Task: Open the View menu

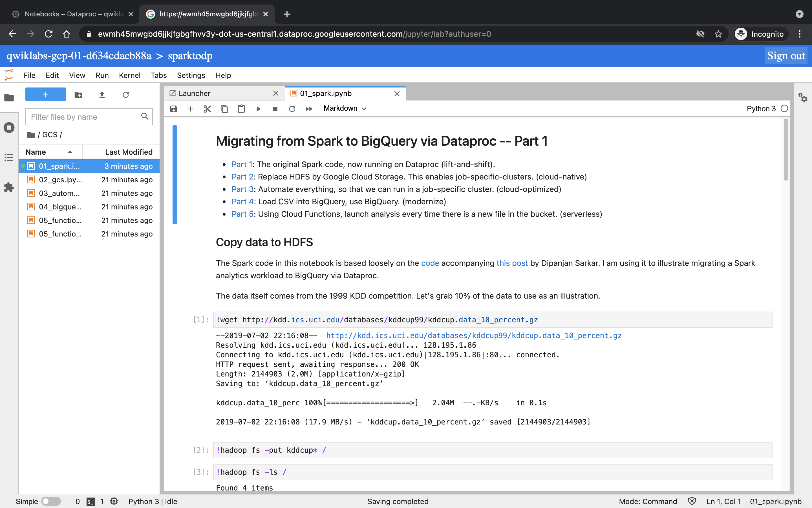Action: pyautogui.click(x=77, y=75)
